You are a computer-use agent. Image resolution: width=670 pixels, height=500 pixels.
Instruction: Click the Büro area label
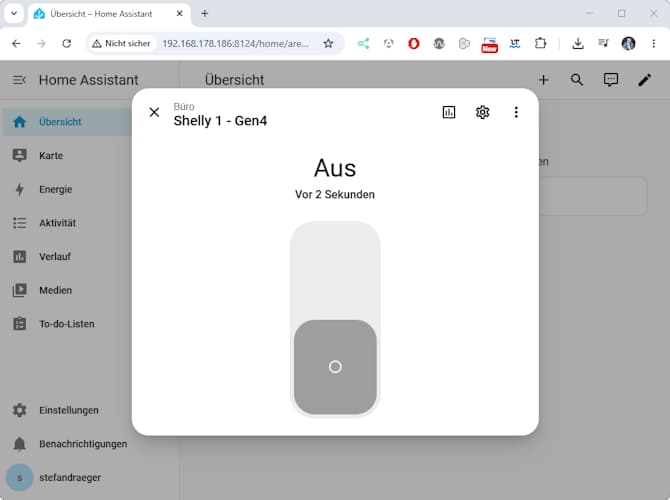pos(184,106)
